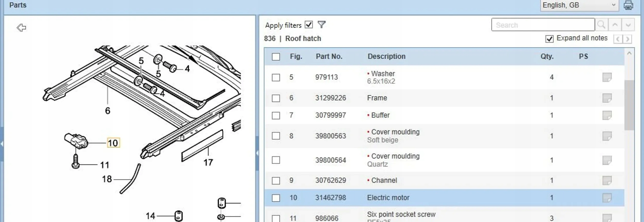Sort by the Part No. column header
Screen dimensions: 644x222
329,56
